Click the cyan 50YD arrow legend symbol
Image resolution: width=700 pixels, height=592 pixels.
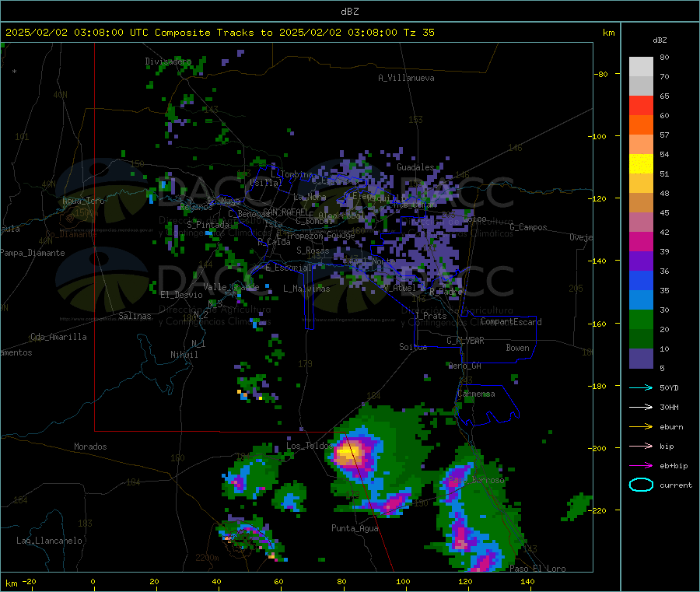(641, 387)
